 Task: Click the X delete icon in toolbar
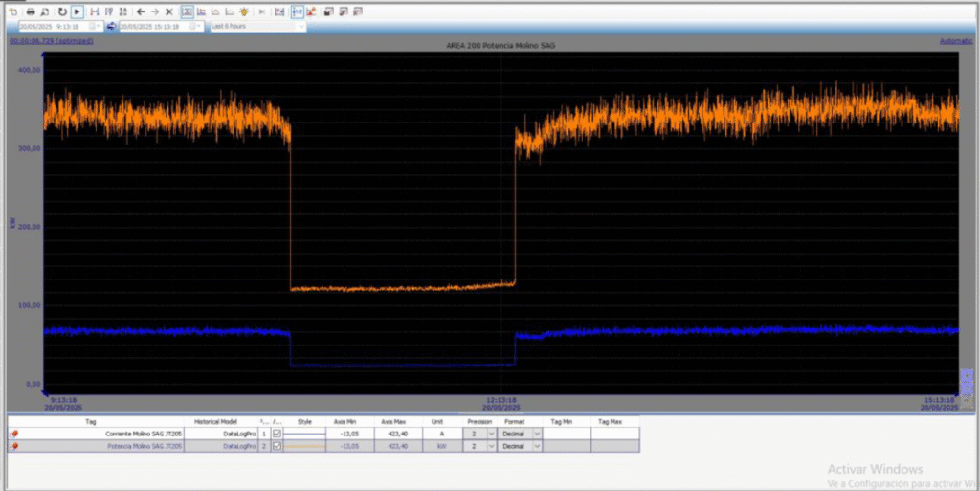(169, 11)
